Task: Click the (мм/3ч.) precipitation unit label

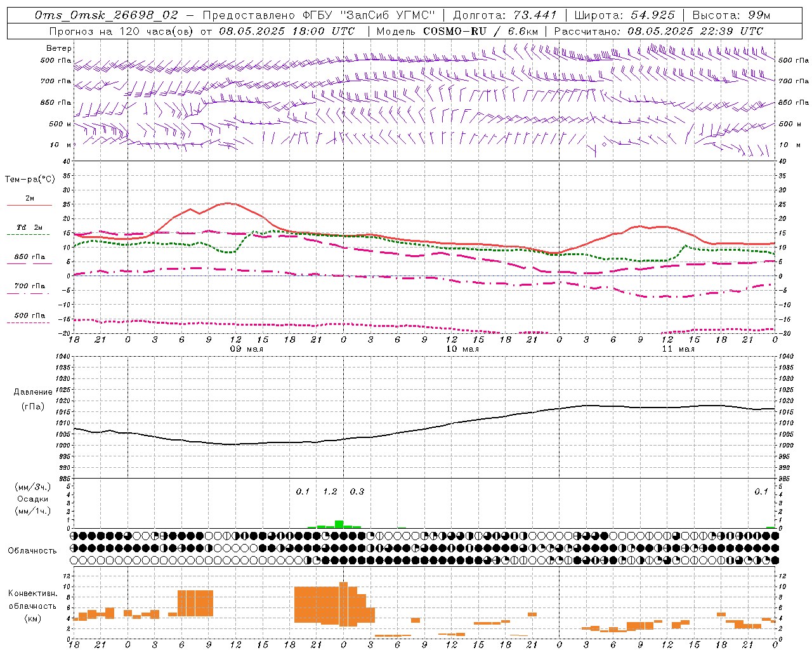Action: [x=32, y=487]
